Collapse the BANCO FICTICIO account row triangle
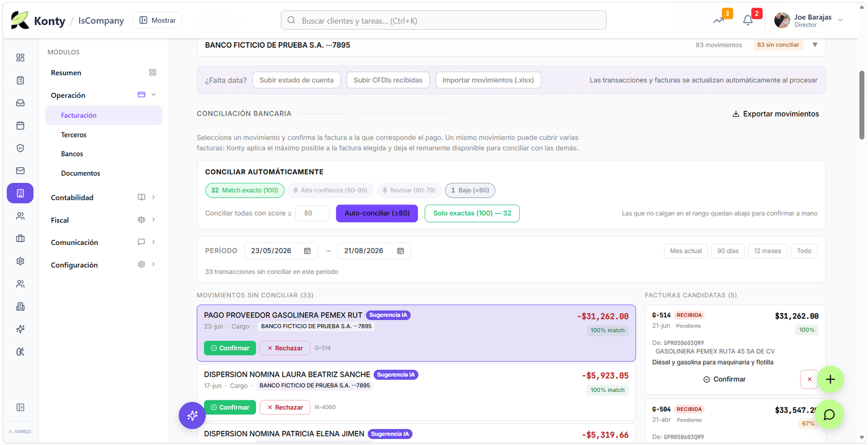This screenshot has width=868, height=445. (x=815, y=45)
